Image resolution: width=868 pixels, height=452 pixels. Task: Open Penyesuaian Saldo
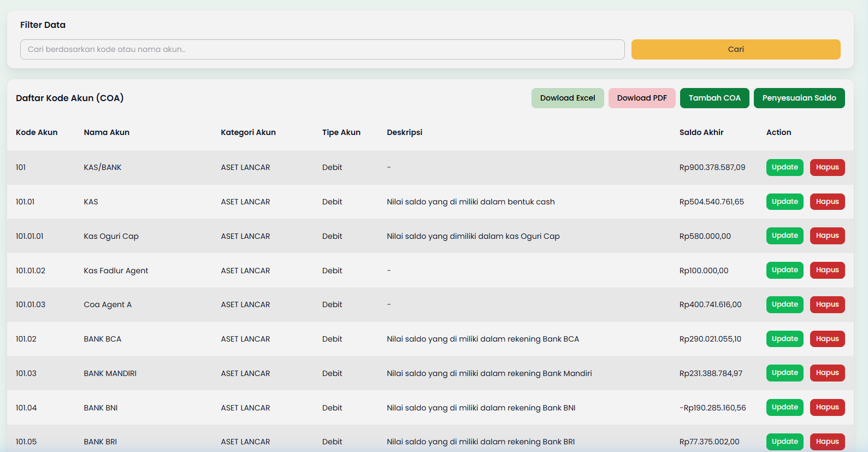[x=799, y=98]
